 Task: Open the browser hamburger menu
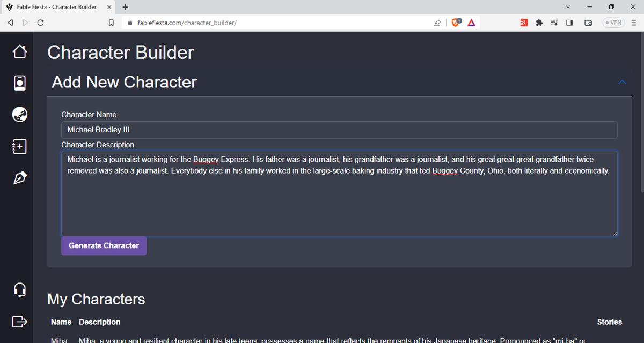coord(634,23)
